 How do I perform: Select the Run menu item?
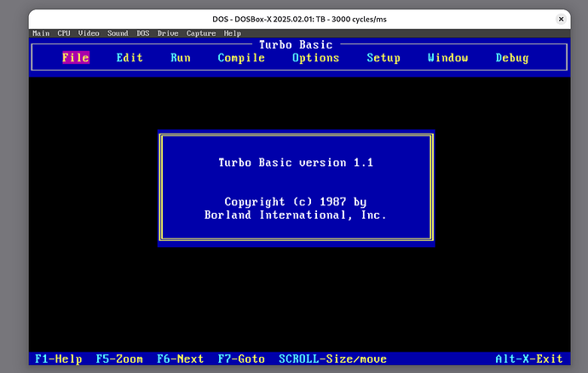(x=181, y=58)
